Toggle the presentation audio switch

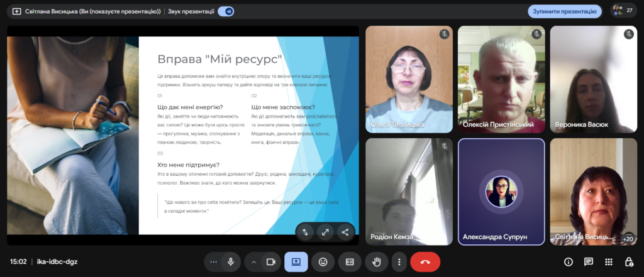pos(226,11)
